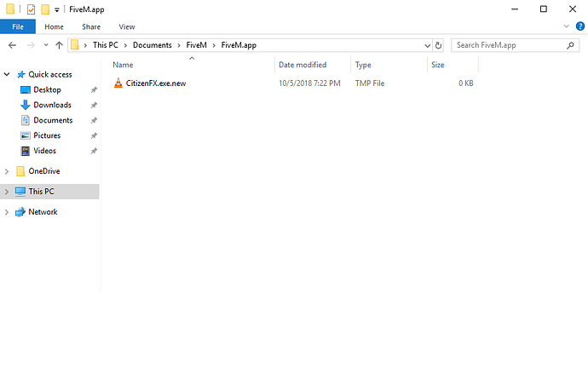Expand the This PC tree node
The height and width of the screenshot is (390, 588).
pos(7,192)
